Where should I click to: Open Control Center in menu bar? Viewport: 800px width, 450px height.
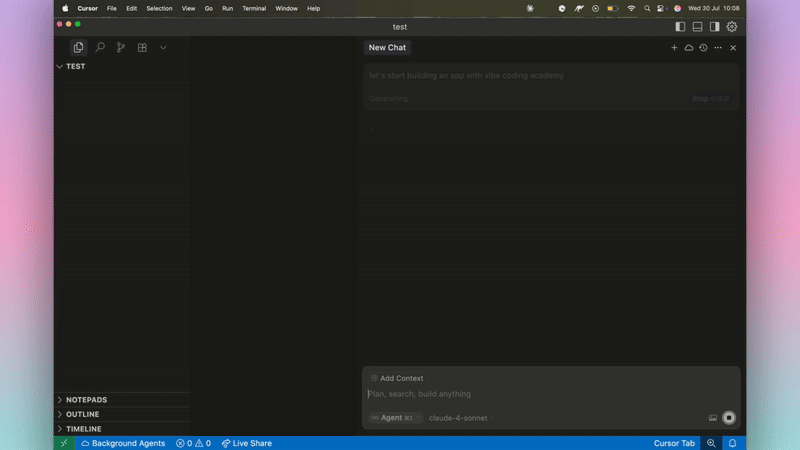(662, 8)
